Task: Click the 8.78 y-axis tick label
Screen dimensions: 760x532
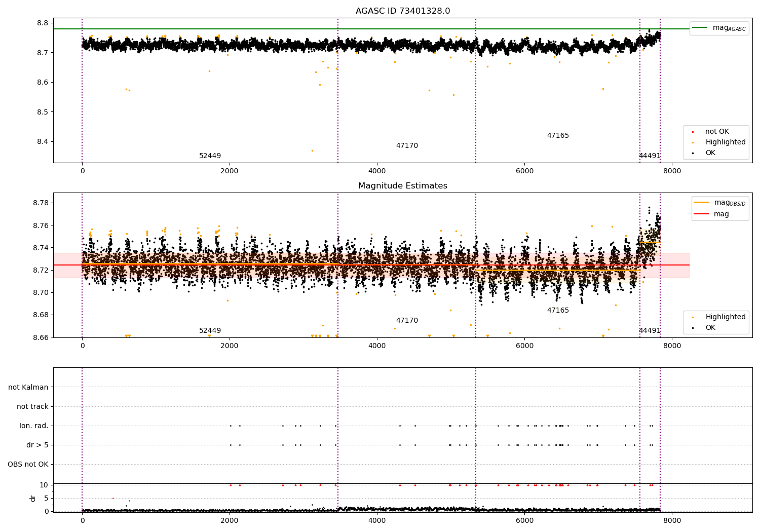Action: pos(41,203)
